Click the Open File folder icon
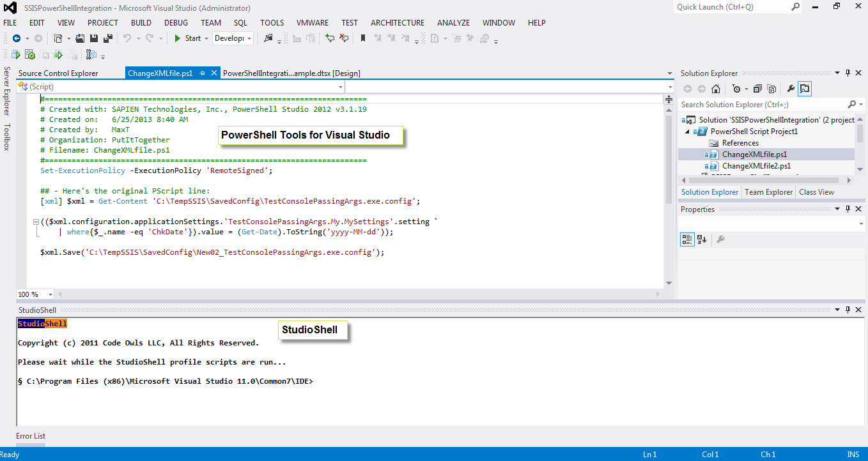Image resolution: width=868 pixels, height=461 pixels. pyautogui.click(x=81, y=38)
